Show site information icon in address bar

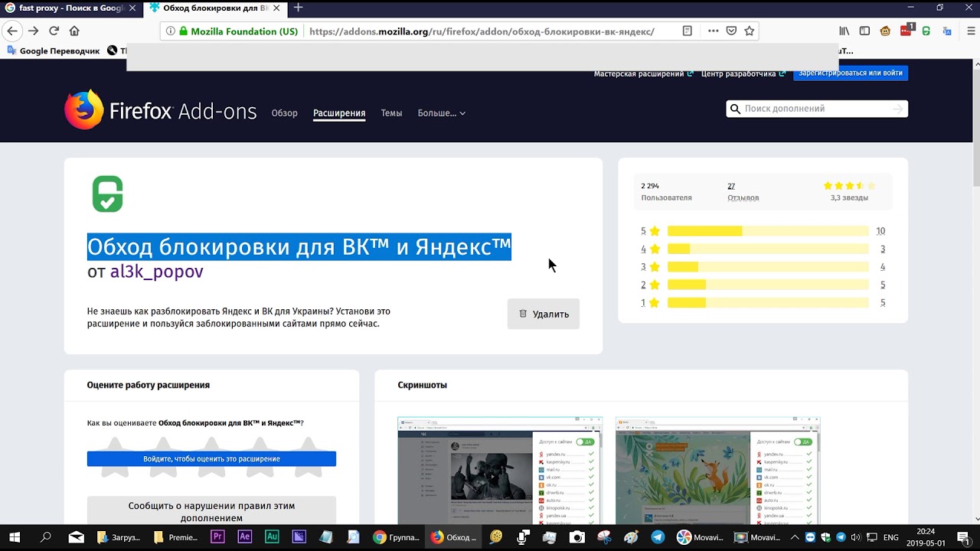(x=170, y=31)
